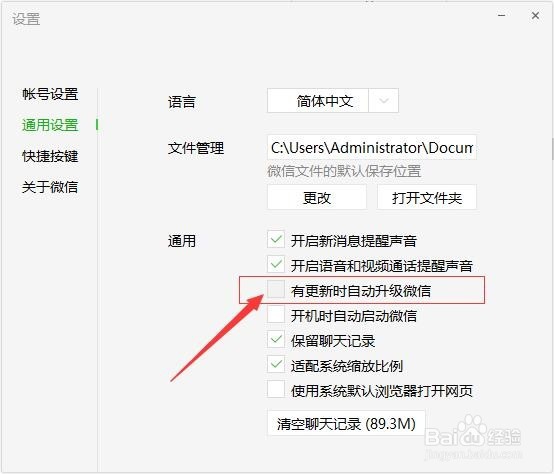Close the 设置 window

point(535,16)
